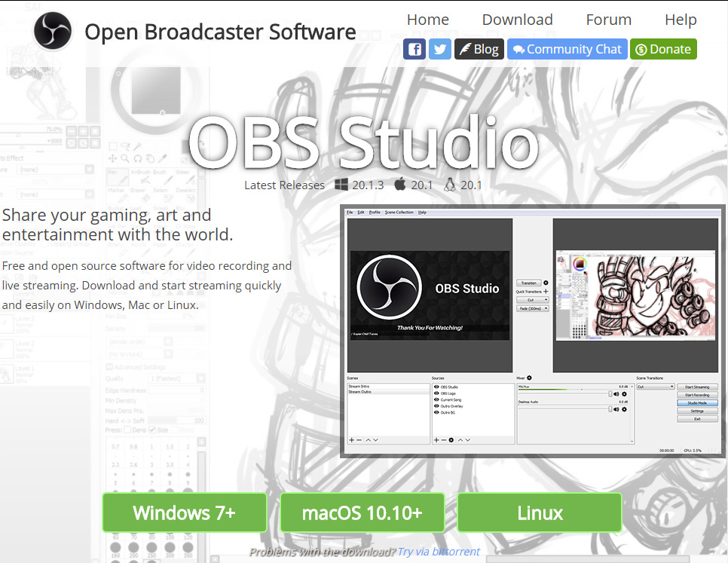Open the Profile menu
728x563 pixels.
(375, 212)
